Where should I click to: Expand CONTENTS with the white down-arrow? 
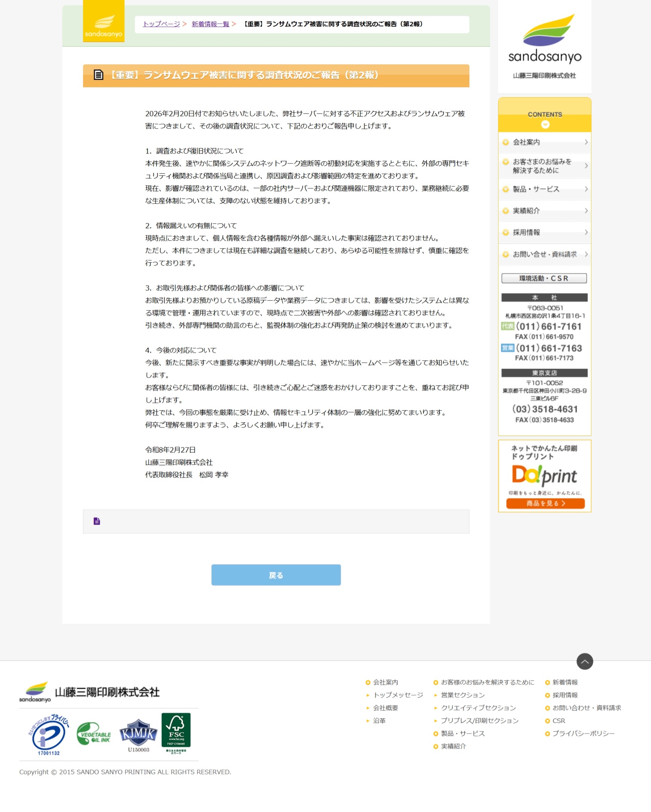(545, 125)
